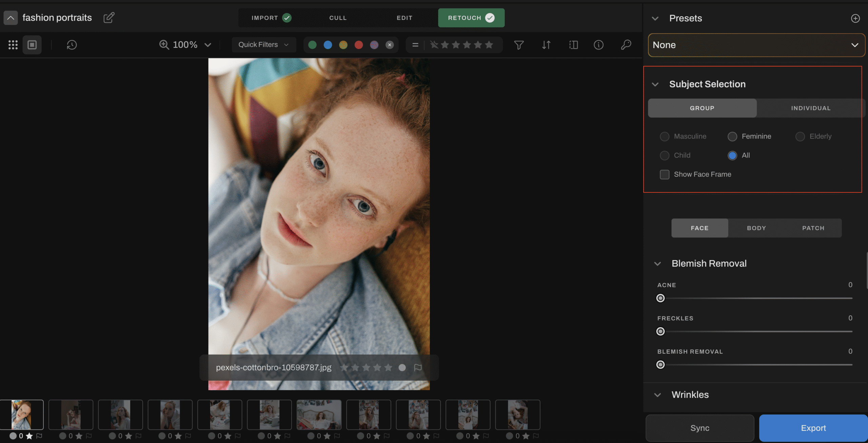This screenshot has height=443, width=868.
Task: Open the Presets None dropdown
Action: 756,45
